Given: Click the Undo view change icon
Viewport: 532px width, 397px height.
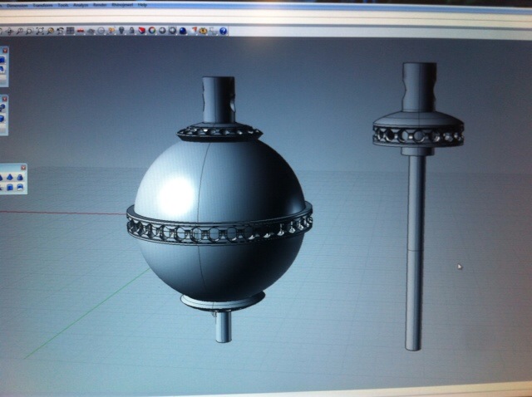Looking at the screenshot, I should click(61, 32).
